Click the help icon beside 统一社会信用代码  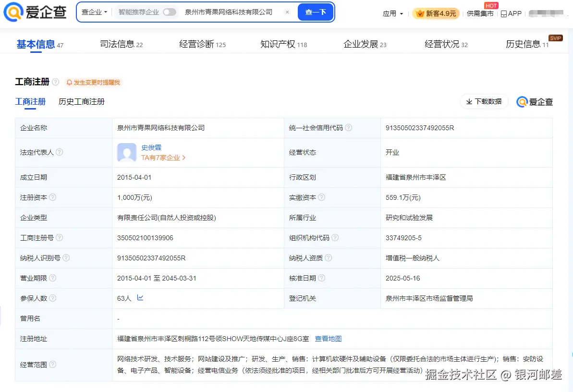point(349,128)
